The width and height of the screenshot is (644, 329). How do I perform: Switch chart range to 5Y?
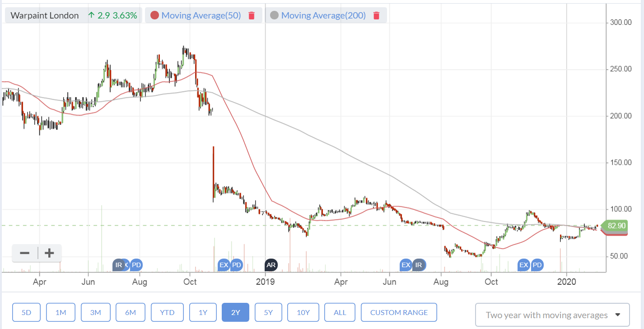click(x=268, y=312)
